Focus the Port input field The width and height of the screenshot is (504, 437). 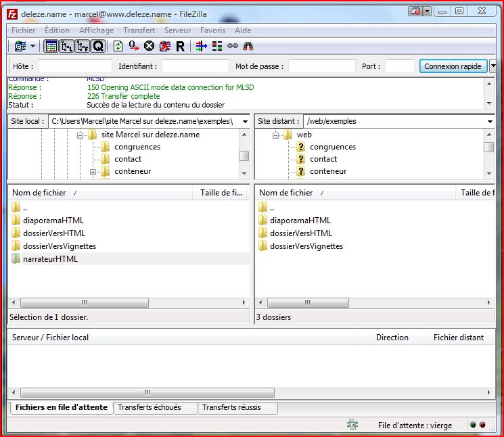pos(400,66)
